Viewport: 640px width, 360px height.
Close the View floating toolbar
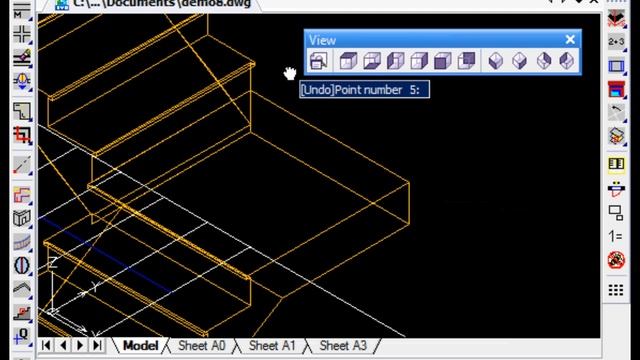pos(570,40)
